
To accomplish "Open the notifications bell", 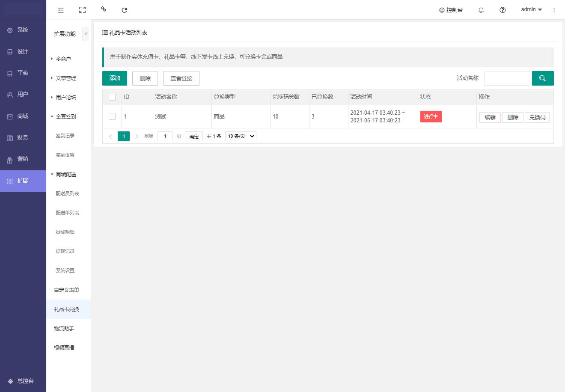I will [481, 10].
